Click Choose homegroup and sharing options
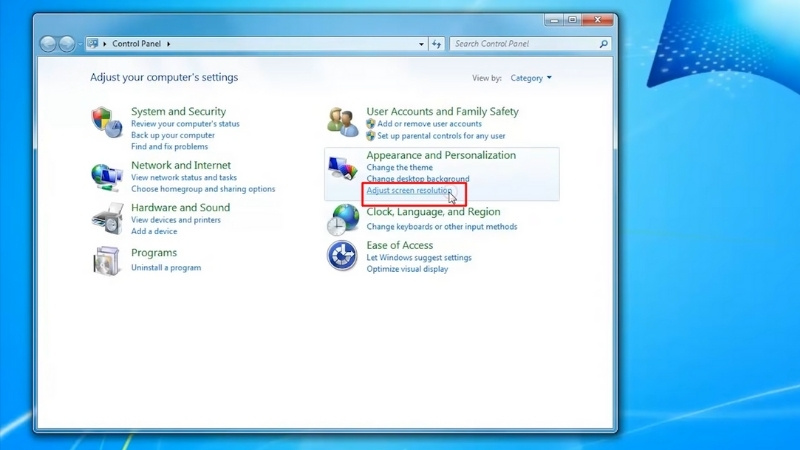The width and height of the screenshot is (800, 450). click(x=203, y=189)
